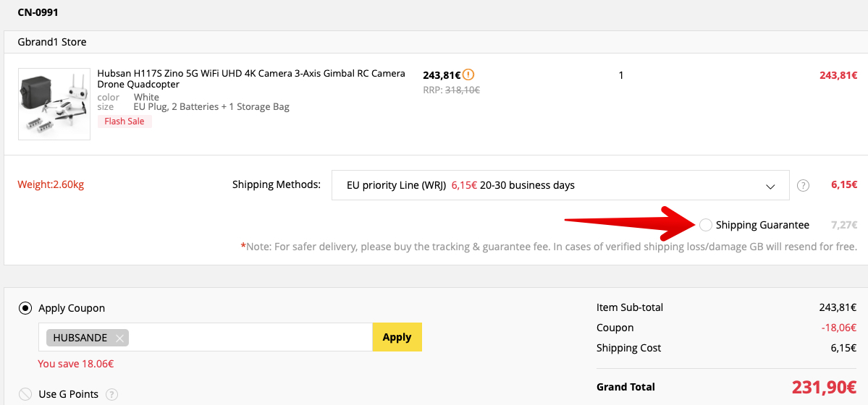Select the color value White
Screen dimensions: 868x405
click(146, 98)
